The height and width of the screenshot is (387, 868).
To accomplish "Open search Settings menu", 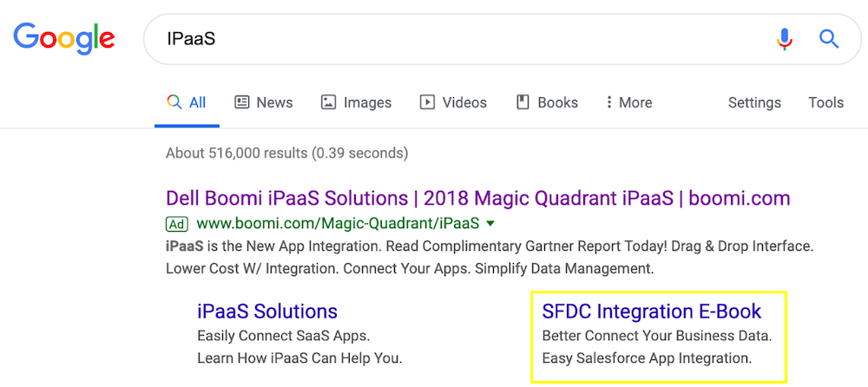I will click(x=754, y=102).
